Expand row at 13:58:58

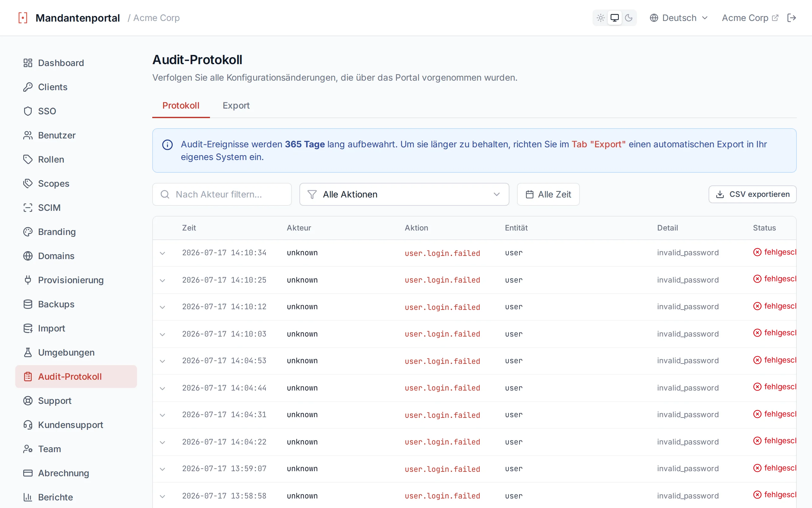tap(162, 496)
